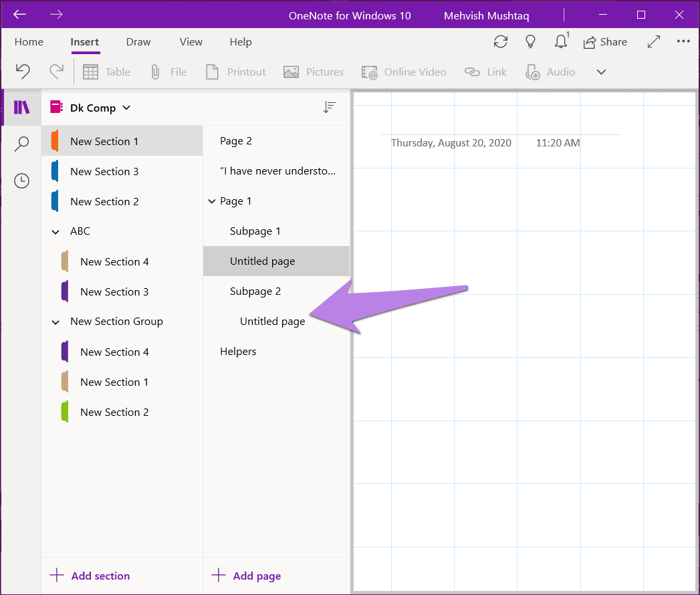This screenshot has width=700, height=595.
Task: Expand more Insert ribbon options chevron
Action: point(601,72)
